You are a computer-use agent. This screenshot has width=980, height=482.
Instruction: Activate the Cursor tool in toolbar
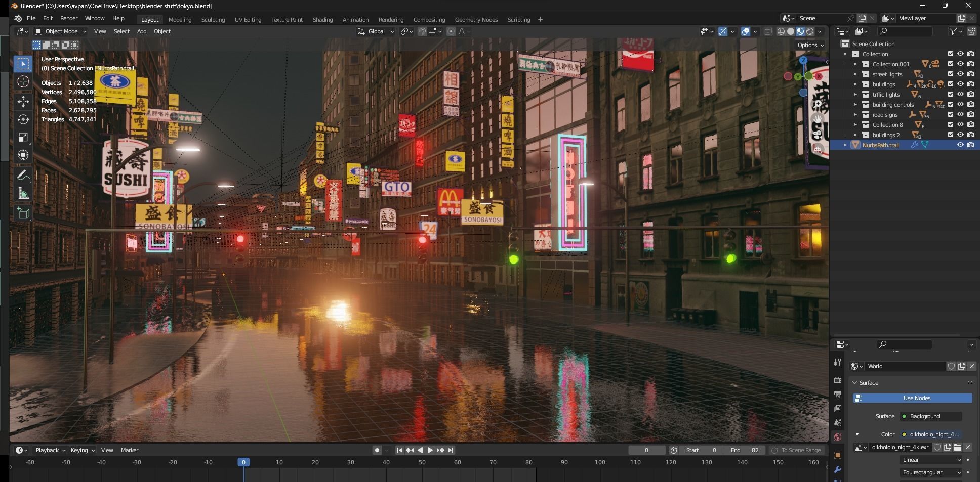point(23,81)
